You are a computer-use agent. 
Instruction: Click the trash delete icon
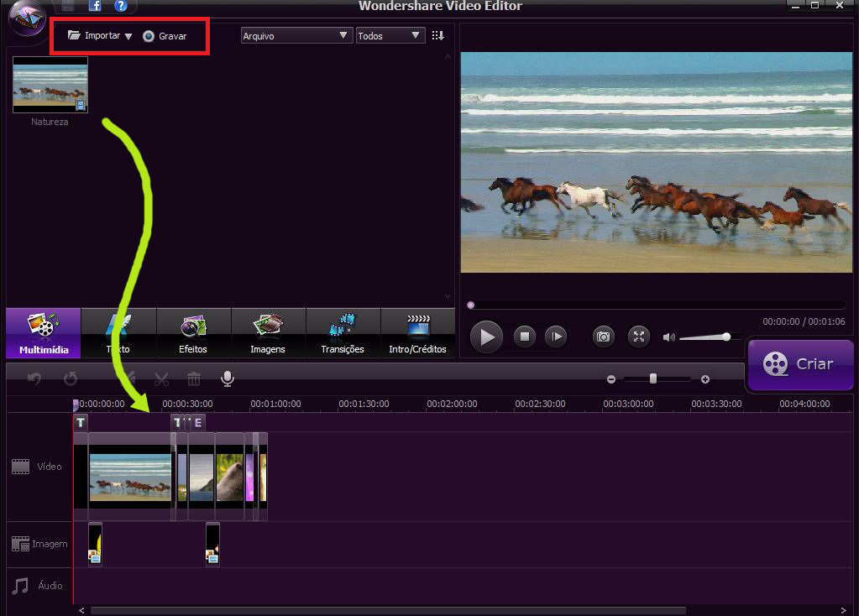point(194,379)
